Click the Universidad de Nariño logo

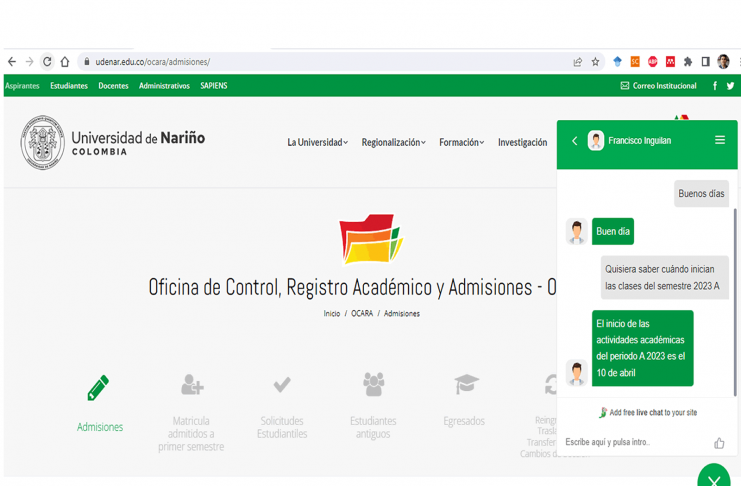point(112,142)
